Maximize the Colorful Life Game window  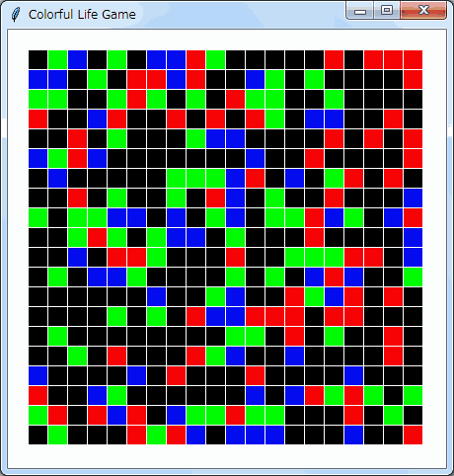[x=387, y=11]
